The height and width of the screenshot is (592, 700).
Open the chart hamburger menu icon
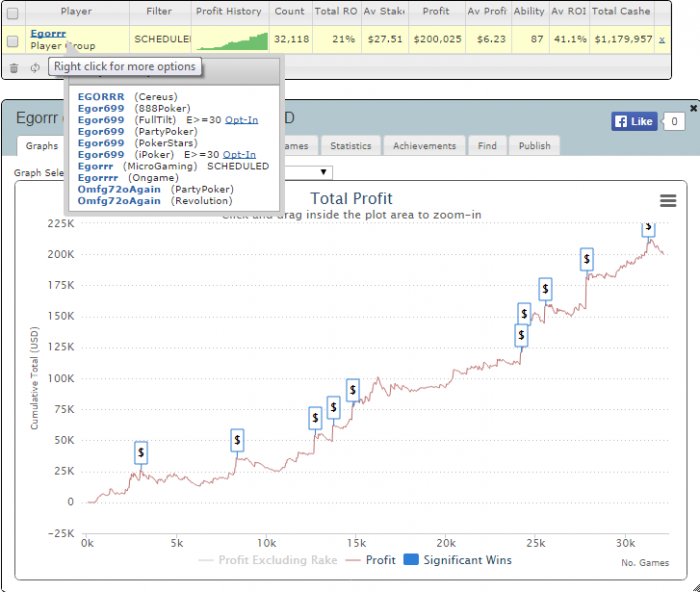[x=668, y=200]
